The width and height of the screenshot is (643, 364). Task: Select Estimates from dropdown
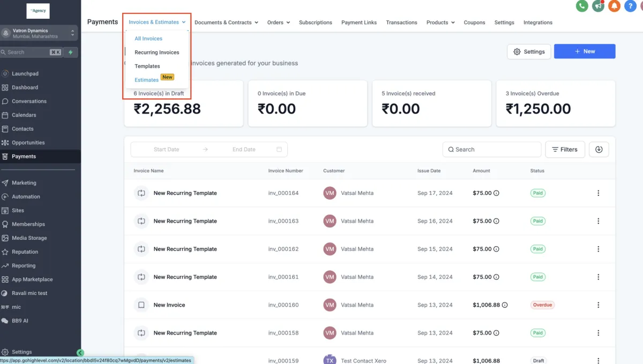click(x=147, y=80)
